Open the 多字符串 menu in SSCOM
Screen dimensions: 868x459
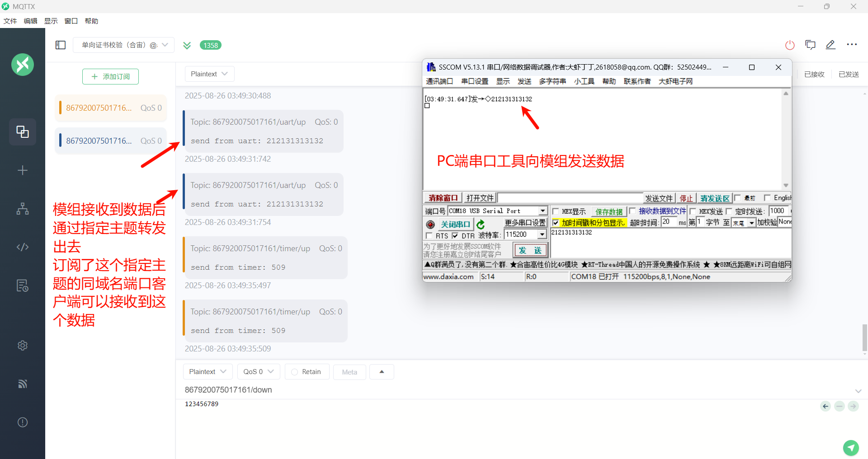pos(552,81)
